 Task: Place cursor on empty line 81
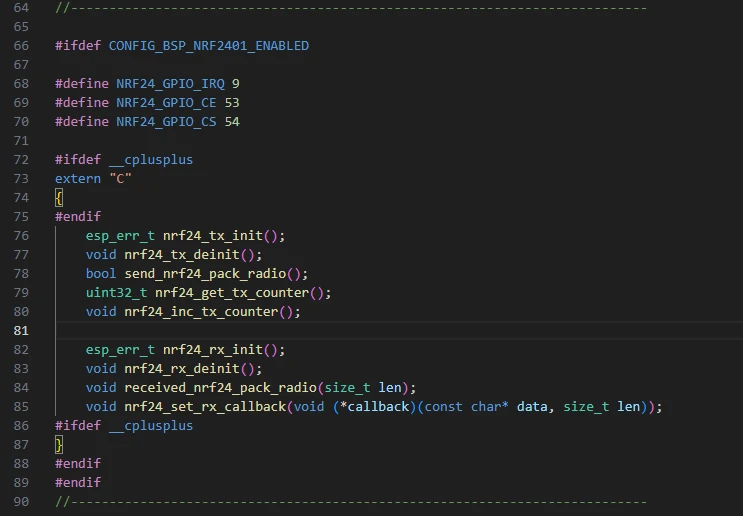[300, 331]
